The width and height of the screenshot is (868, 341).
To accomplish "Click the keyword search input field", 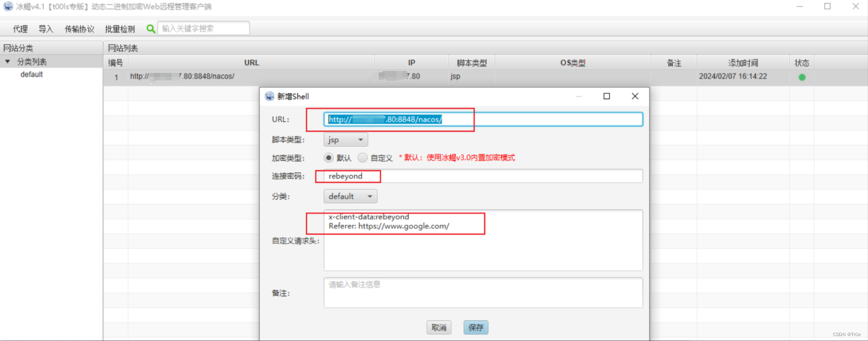I will [x=203, y=28].
